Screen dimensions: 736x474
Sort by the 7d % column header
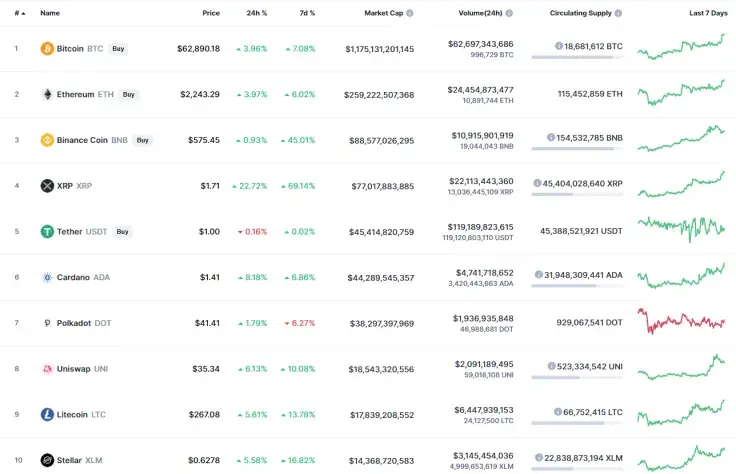[x=306, y=13]
